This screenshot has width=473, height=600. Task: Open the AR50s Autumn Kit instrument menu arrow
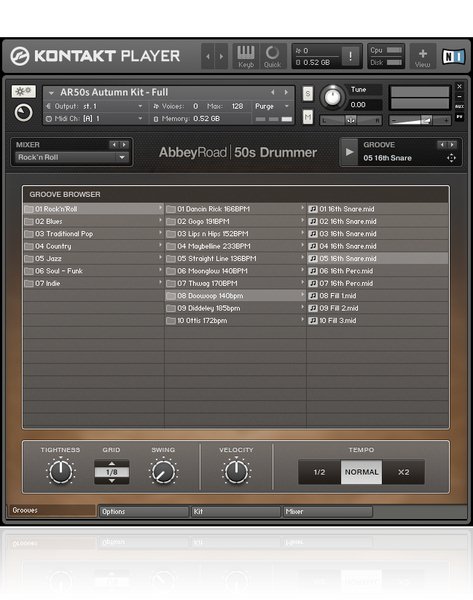pos(51,93)
